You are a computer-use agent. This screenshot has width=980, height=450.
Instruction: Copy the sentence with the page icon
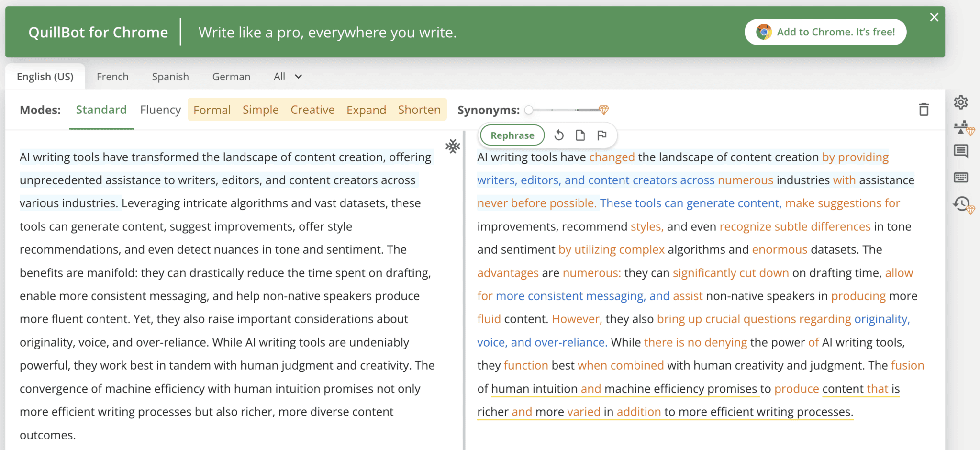pyautogui.click(x=580, y=135)
